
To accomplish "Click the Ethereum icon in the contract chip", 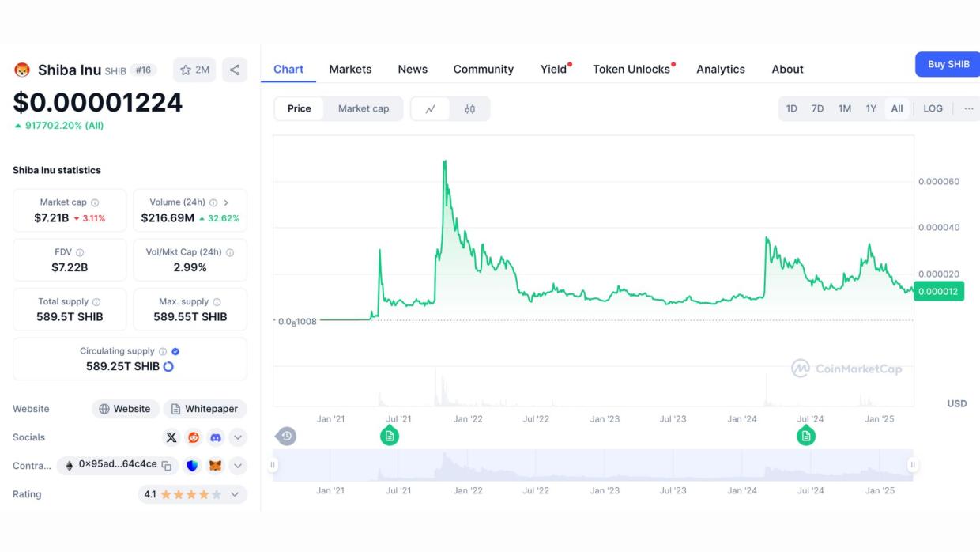I will 69,466.
